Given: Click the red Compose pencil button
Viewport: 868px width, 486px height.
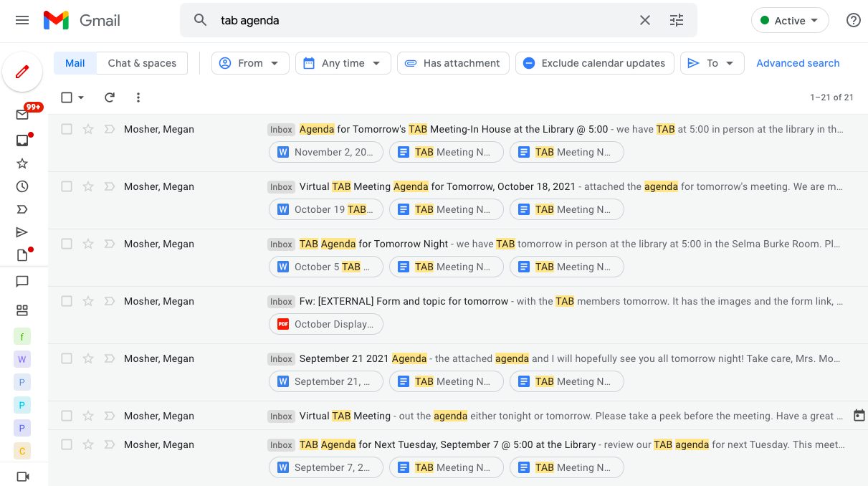Looking at the screenshot, I should point(22,72).
